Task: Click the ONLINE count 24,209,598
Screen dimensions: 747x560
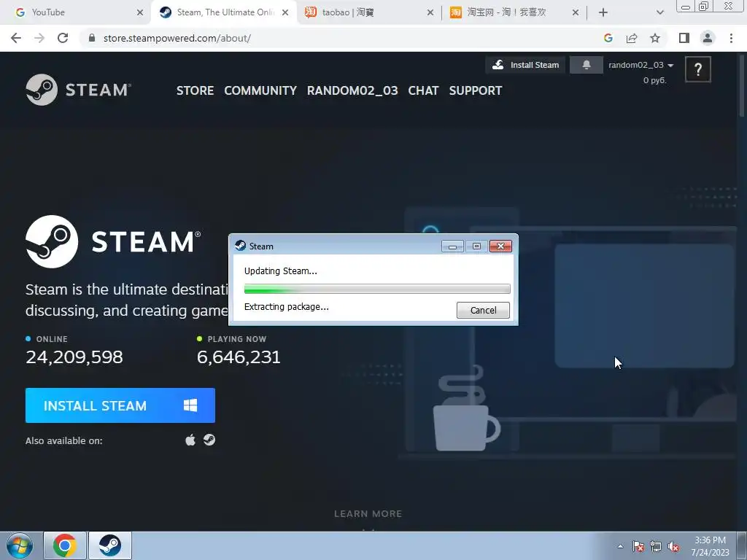Action: [x=74, y=357]
